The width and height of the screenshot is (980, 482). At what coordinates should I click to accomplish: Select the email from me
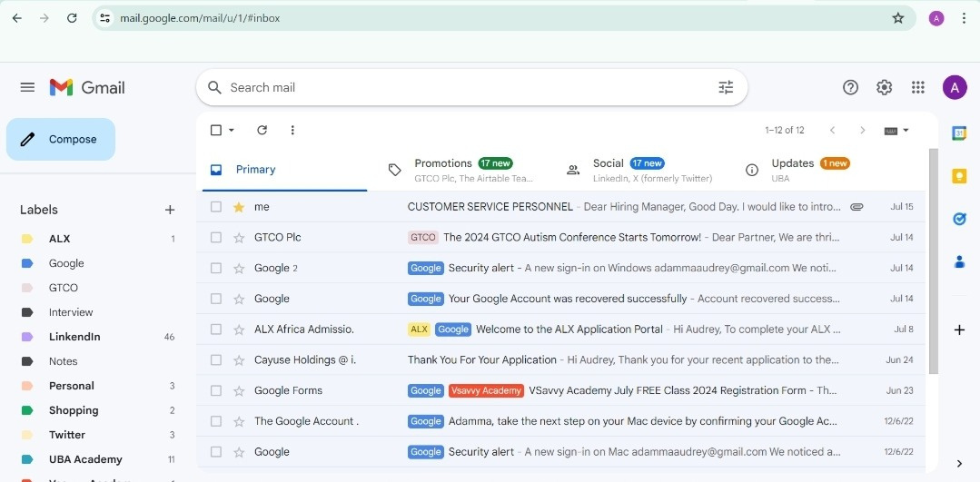(x=216, y=207)
